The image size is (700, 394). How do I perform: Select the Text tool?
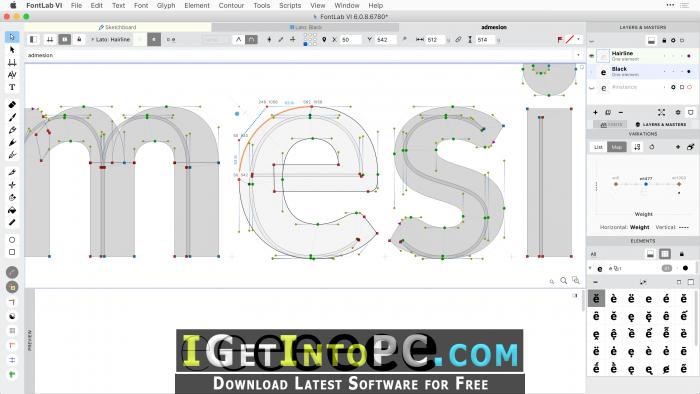(x=12, y=87)
